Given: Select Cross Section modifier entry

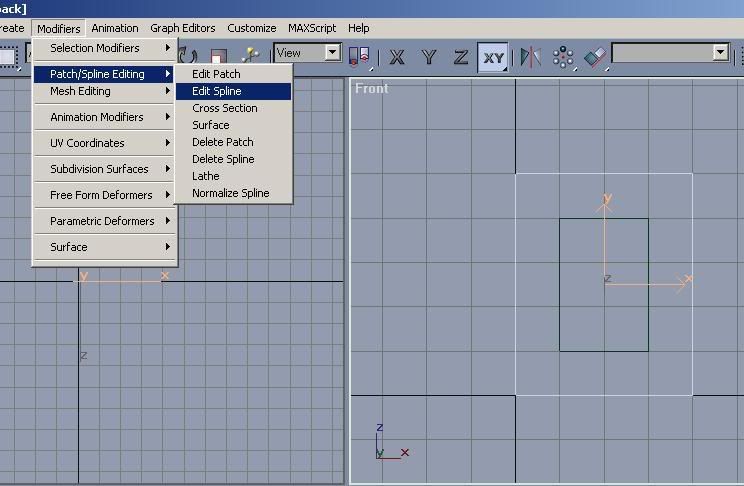Looking at the screenshot, I should [x=225, y=108].
